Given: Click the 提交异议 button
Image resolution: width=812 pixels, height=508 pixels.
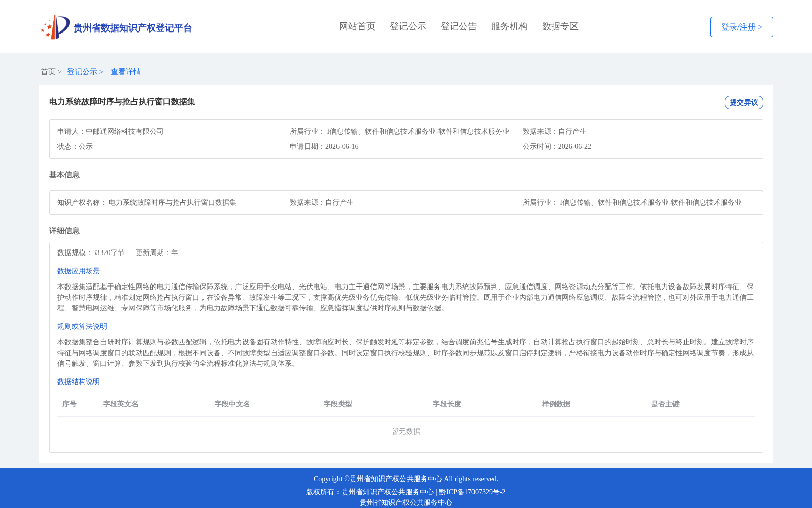Looking at the screenshot, I should (x=743, y=102).
